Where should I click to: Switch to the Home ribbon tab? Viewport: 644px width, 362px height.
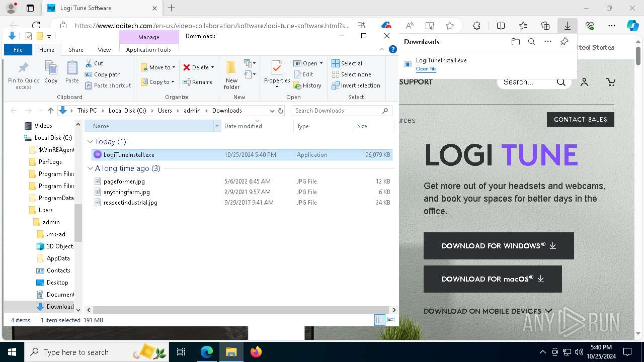pyautogui.click(x=47, y=50)
